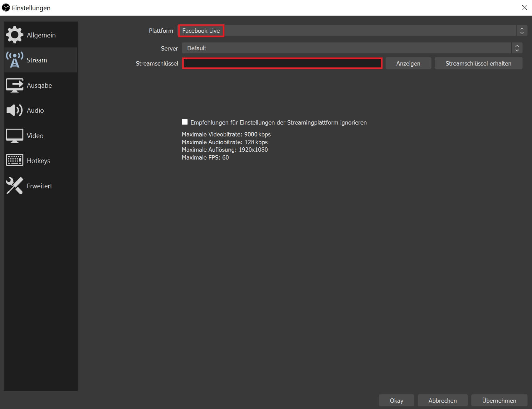The width and height of the screenshot is (532, 409).
Task: Switch to the Audio settings tab
Action: pyautogui.click(x=35, y=110)
